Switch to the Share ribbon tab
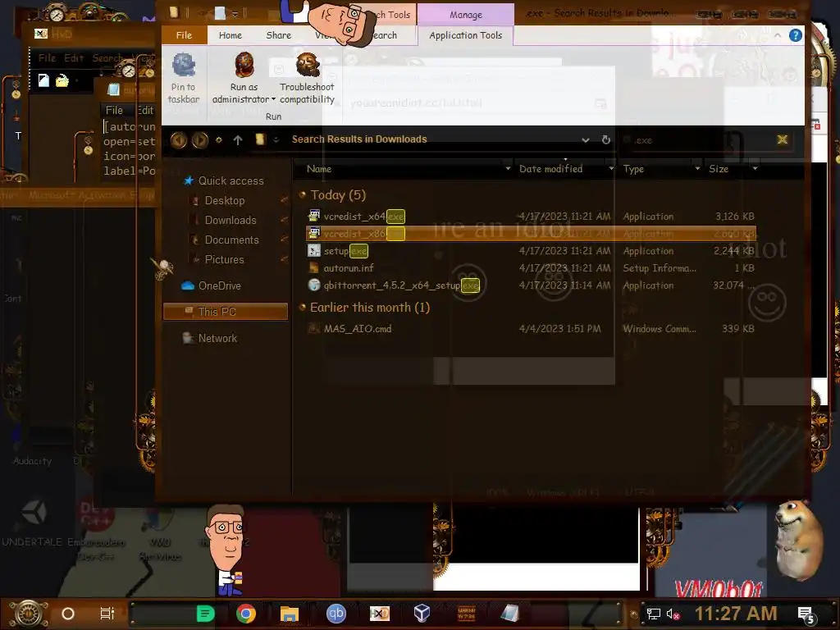The height and width of the screenshot is (630, 840). tap(279, 35)
